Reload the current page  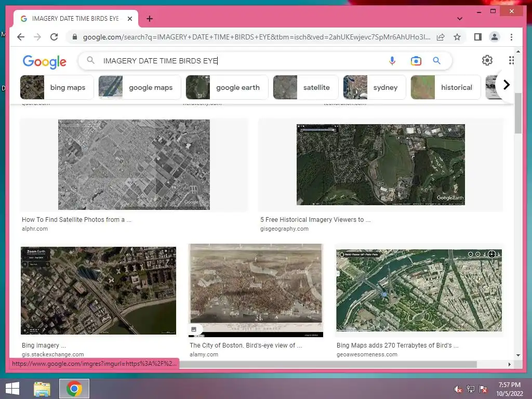54,37
